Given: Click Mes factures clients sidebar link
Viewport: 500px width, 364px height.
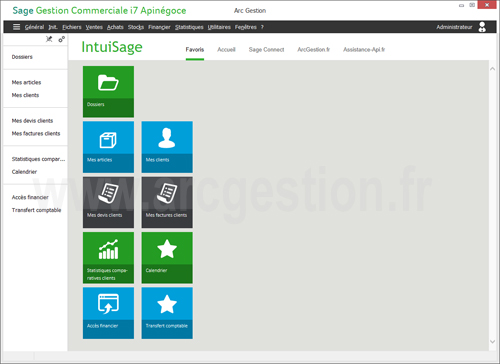Looking at the screenshot, I should (36, 133).
